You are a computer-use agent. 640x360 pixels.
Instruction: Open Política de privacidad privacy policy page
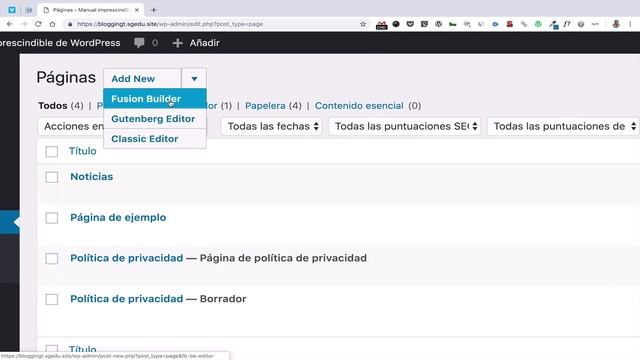[x=127, y=258]
